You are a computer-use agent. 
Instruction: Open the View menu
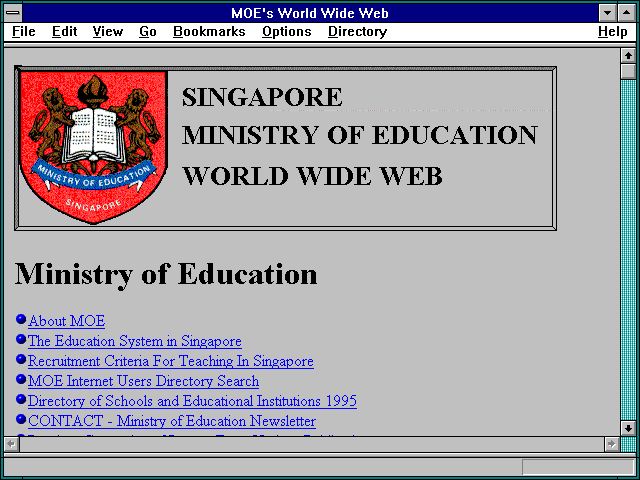[108, 31]
